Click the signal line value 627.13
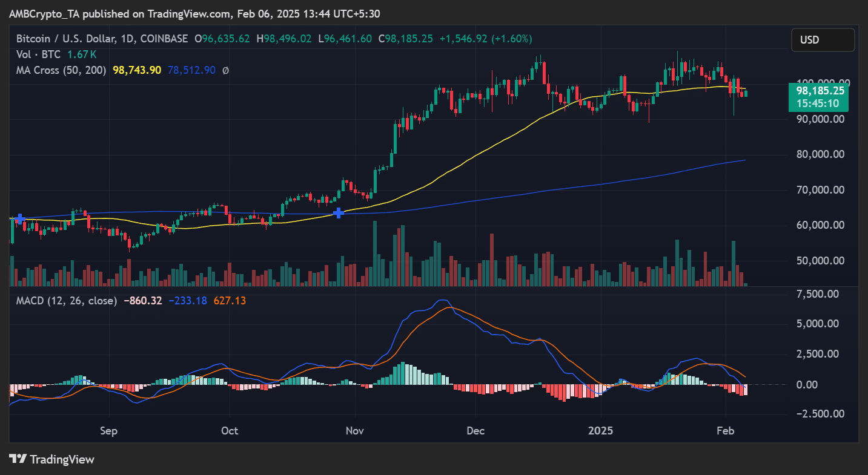Image resolution: width=868 pixels, height=475 pixels. pos(229,300)
